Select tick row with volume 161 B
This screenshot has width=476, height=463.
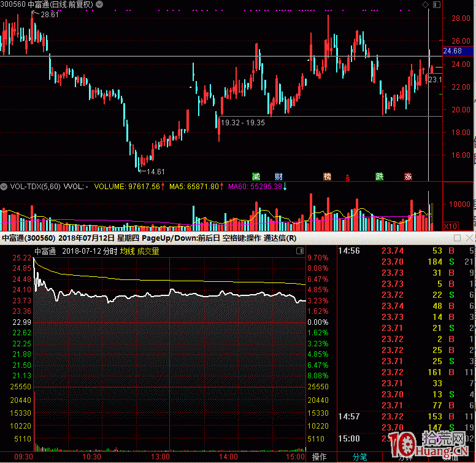tap(407, 372)
